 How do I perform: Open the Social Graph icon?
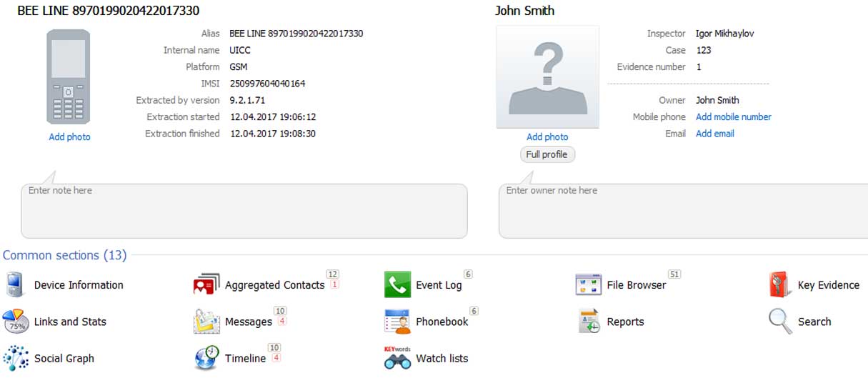click(x=16, y=358)
